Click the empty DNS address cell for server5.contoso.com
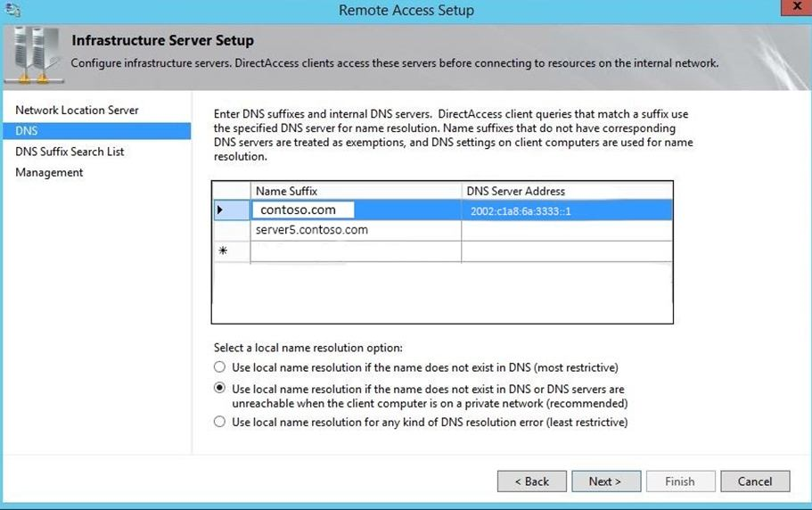Screen dimensions: 812x510 tap(567, 230)
